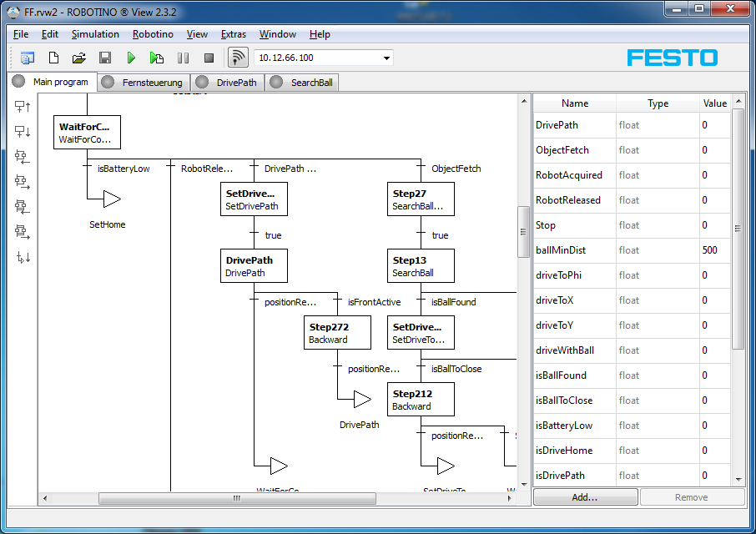Select the SetDrive... SetDrivePath step box
The width and height of the screenshot is (756, 534).
pyautogui.click(x=255, y=199)
